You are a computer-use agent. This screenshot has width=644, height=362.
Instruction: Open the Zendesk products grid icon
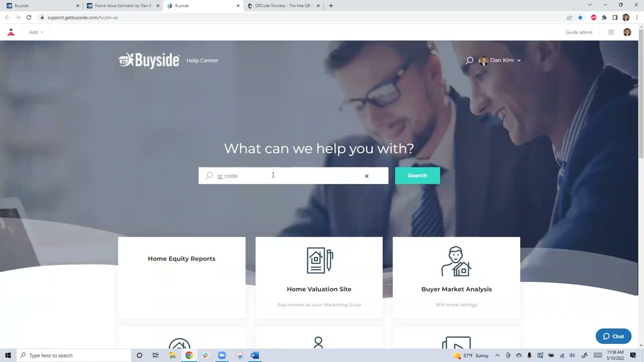611,32
